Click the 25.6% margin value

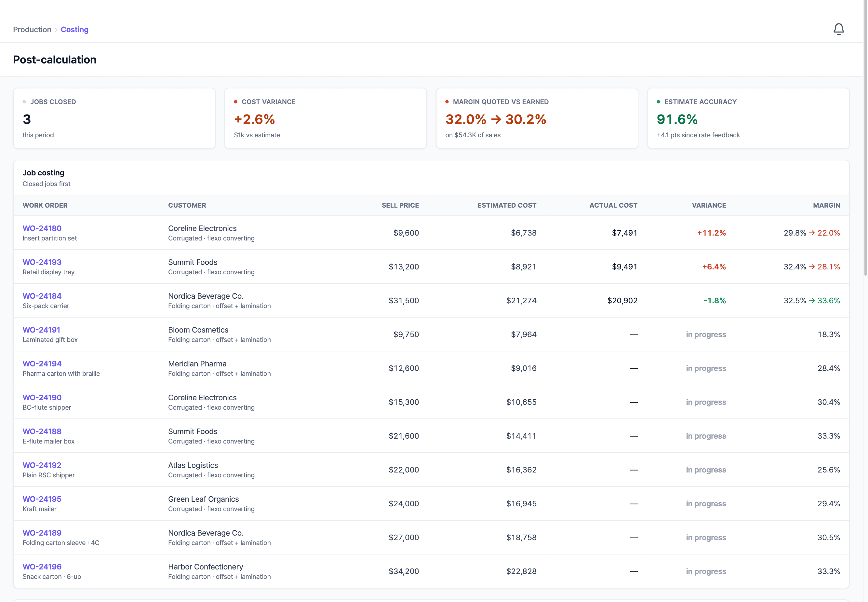pos(828,470)
